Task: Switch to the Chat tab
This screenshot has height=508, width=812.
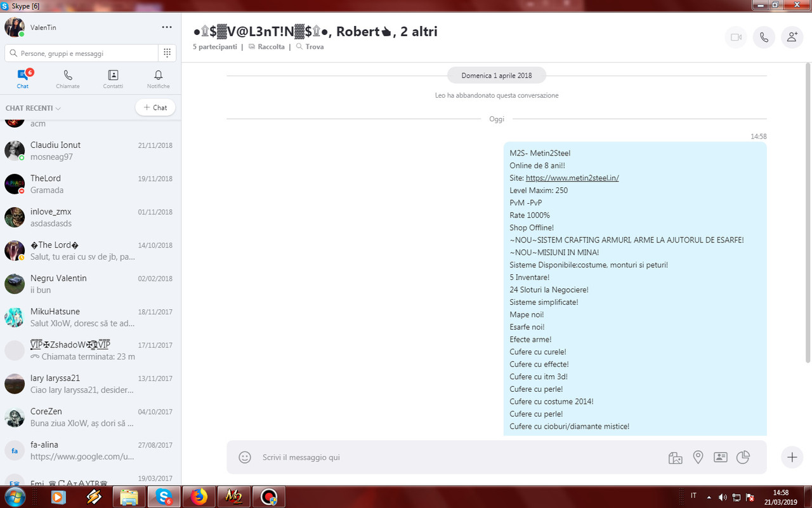Action: coord(23,79)
